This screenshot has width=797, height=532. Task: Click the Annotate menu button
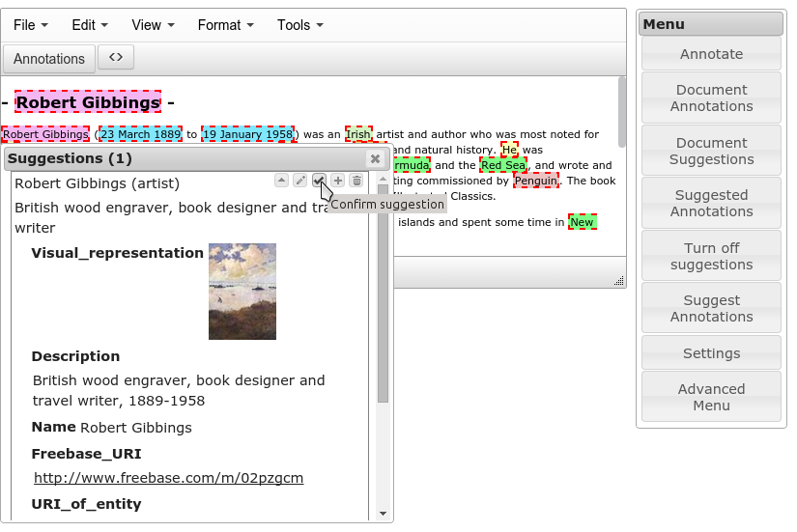[x=711, y=54]
